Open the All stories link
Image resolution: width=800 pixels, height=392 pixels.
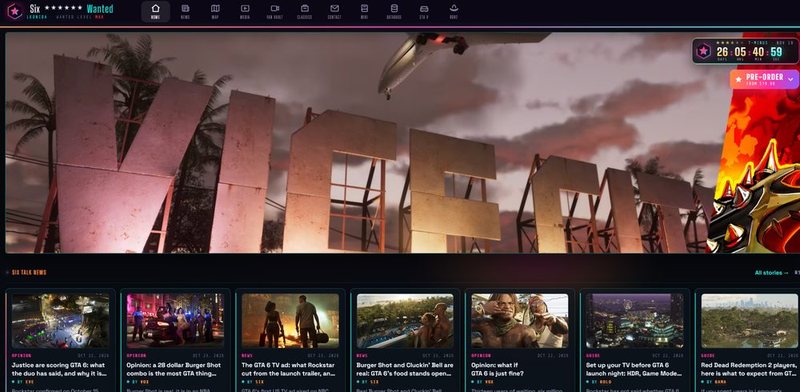(771, 273)
